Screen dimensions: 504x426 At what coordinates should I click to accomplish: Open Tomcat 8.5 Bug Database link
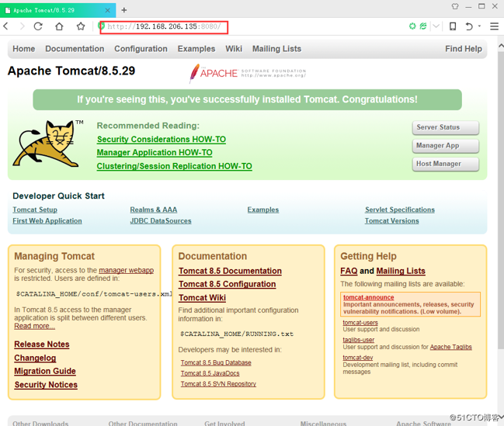pos(216,362)
